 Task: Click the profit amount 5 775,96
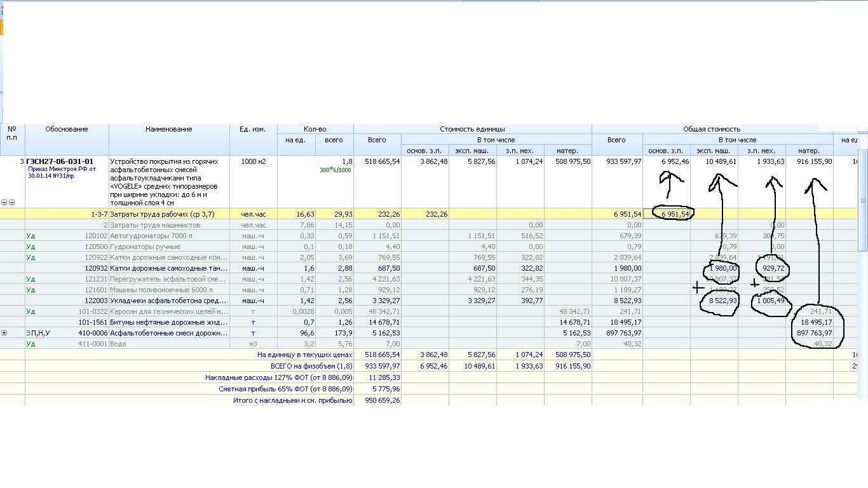[x=386, y=389]
